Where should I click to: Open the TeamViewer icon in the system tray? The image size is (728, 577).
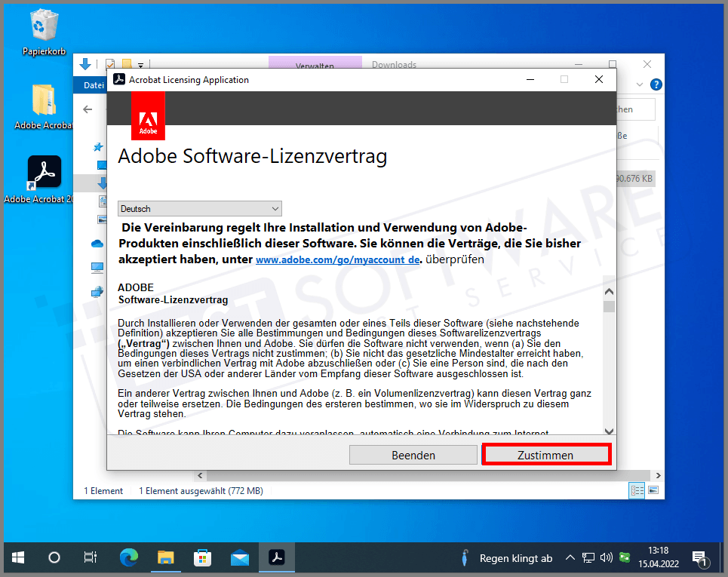tap(625, 557)
